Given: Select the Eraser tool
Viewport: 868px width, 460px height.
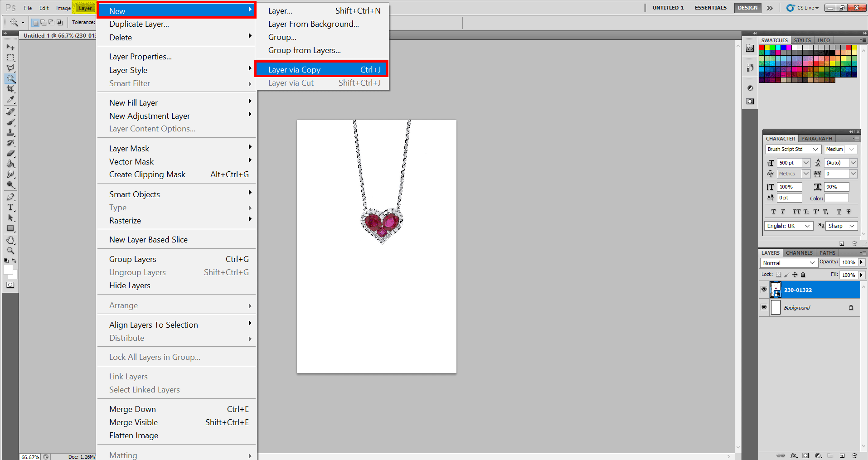Looking at the screenshot, I should 10,153.
